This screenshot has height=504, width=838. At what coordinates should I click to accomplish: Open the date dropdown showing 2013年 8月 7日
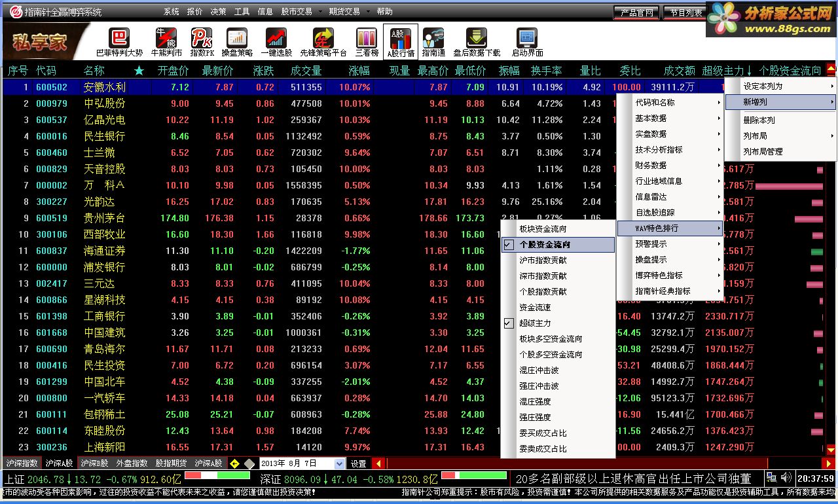[x=339, y=463]
